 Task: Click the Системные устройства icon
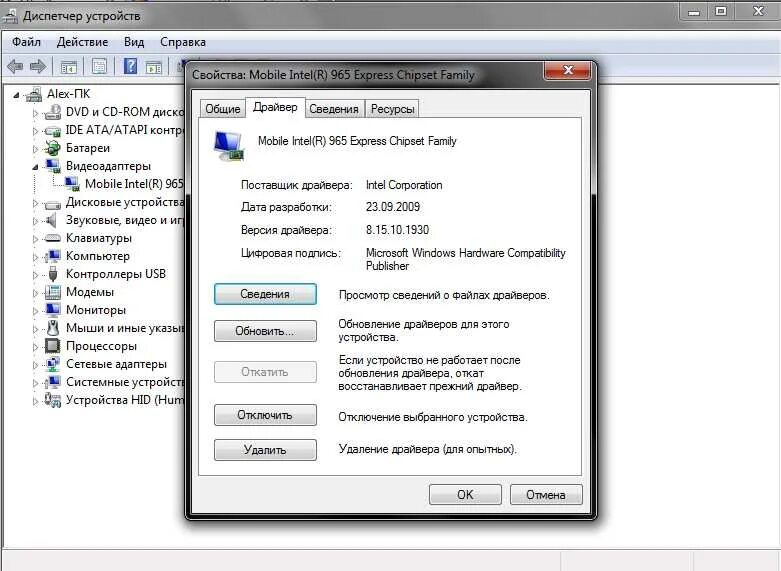52,382
